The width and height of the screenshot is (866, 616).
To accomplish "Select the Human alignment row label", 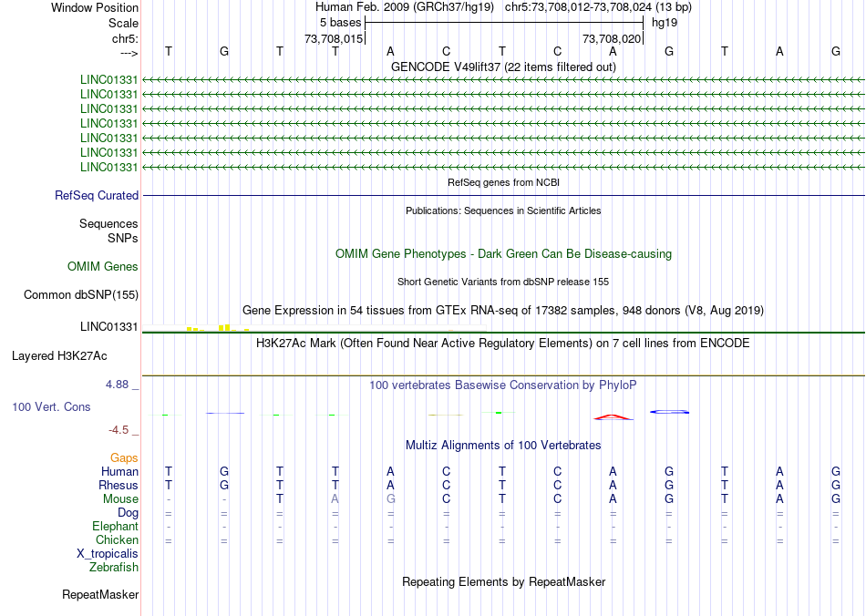I will 119,471.
